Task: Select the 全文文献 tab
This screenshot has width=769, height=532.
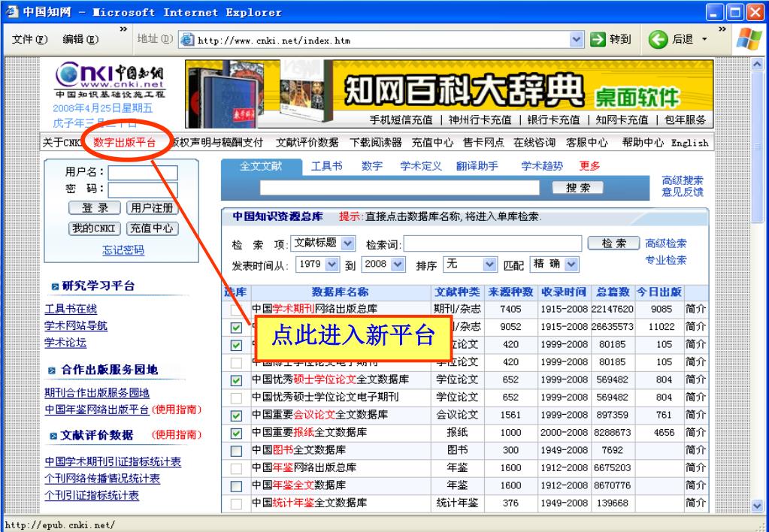Action: click(x=261, y=166)
